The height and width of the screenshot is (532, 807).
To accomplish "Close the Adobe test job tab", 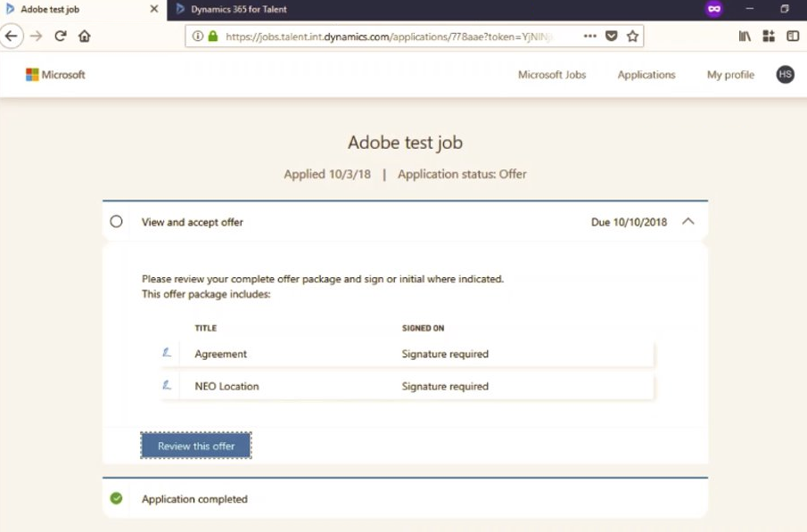I will 154,9.
